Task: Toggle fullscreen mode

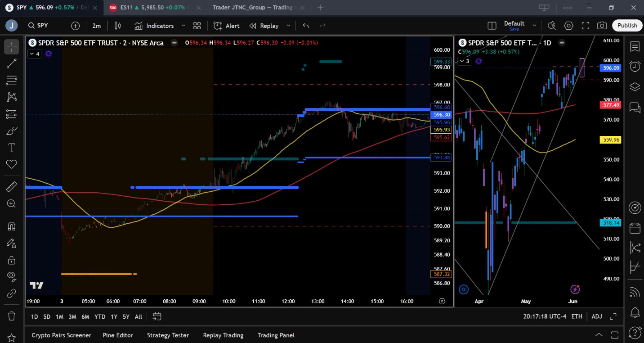Action: tap(586, 26)
